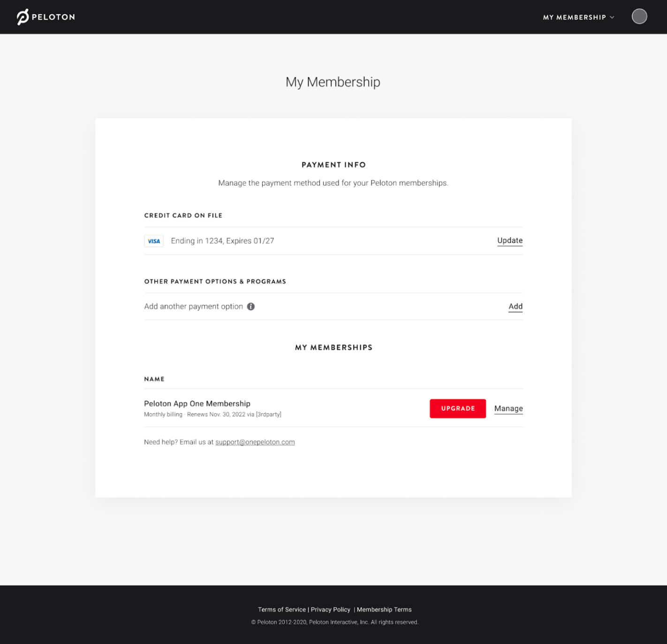The width and height of the screenshot is (667, 644).
Task: Click the Visa card icon
Action: click(154, 241)
